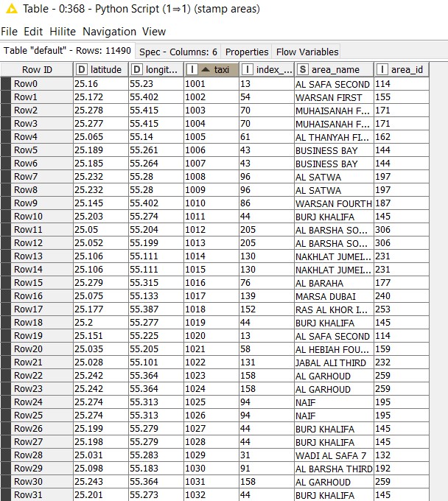Open the Navigation menu

click(109, 31)
